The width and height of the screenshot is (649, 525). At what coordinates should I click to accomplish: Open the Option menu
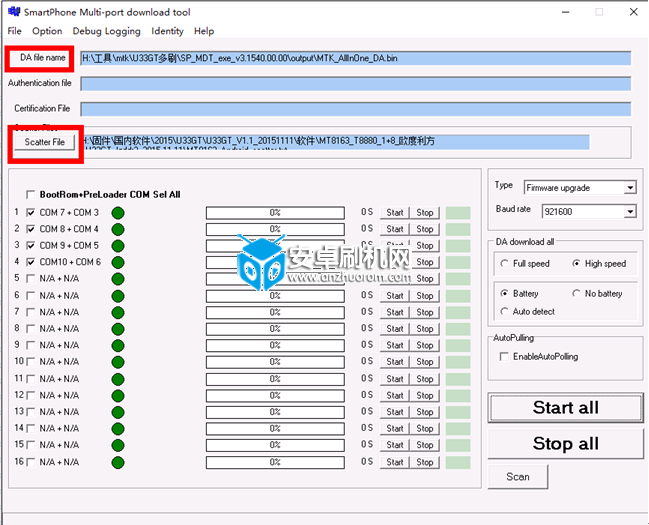tap(47, 31)
